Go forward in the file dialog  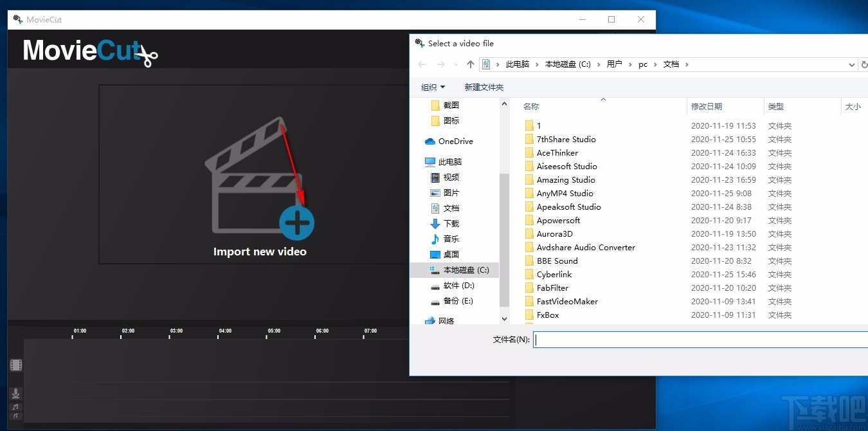coord(440,64)
